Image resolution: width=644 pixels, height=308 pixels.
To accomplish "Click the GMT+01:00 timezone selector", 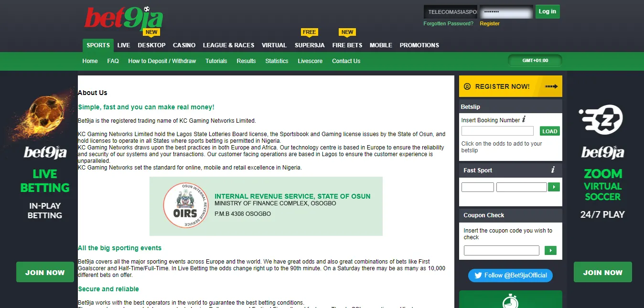I will [535, 61].
